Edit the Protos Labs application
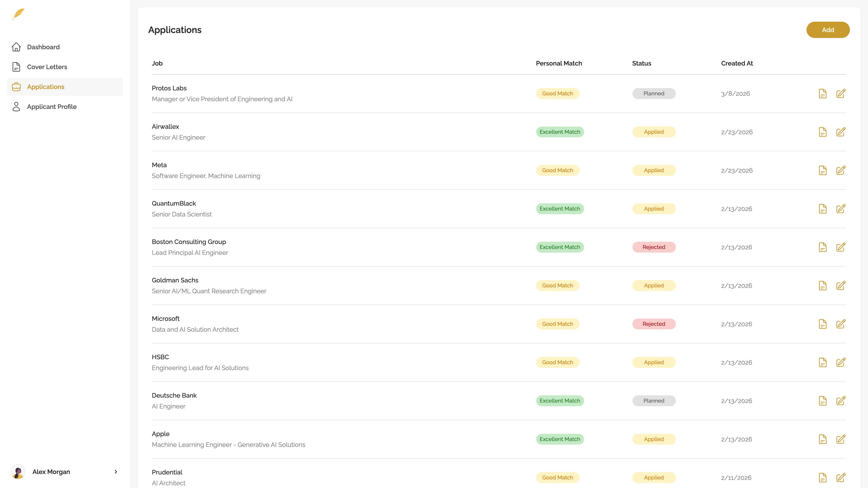The image size is (868, 488). pyautogui.click(x=841, y=94)
